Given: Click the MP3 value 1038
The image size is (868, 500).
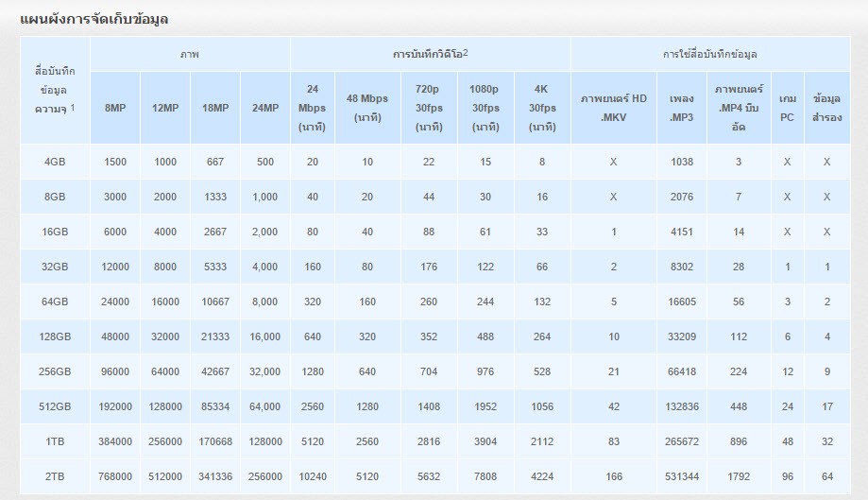Looking at the screenshot, I should [x=682, y=162].
